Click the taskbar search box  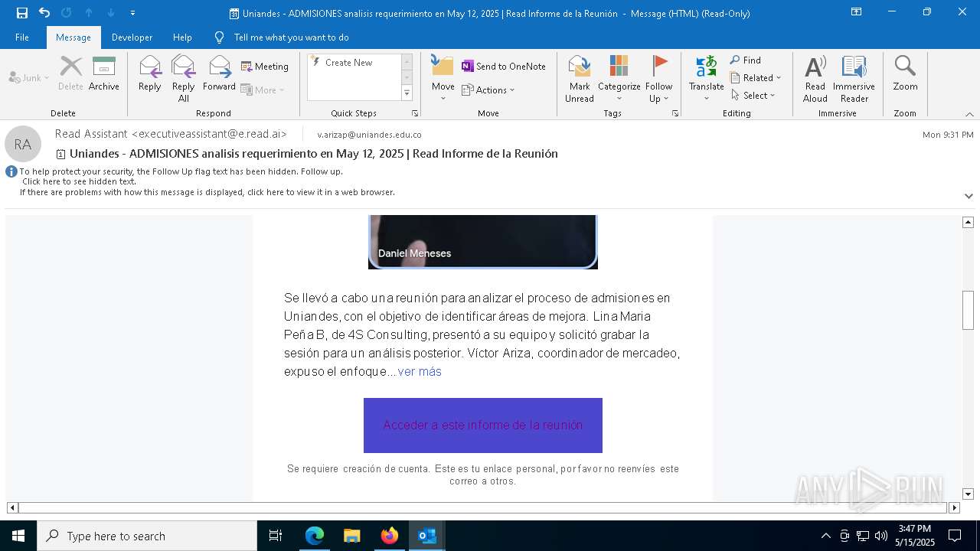coord(147,536)
